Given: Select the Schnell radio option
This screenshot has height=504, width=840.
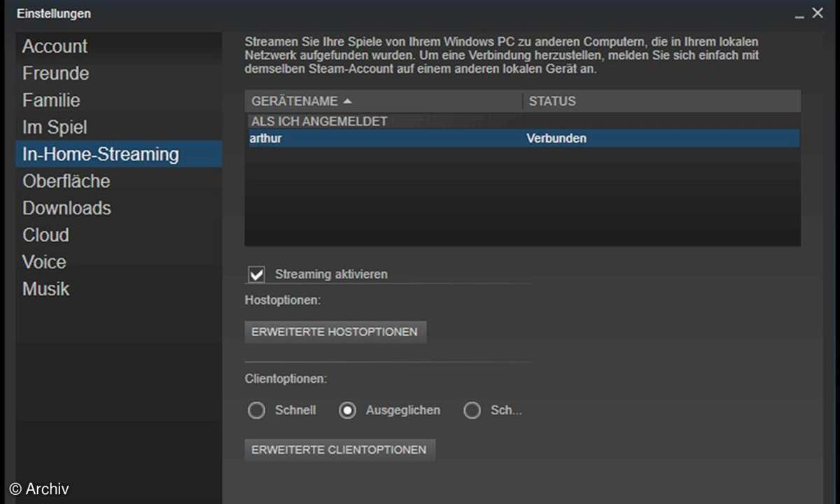Looking at the screenshot, I should point(257,410).
